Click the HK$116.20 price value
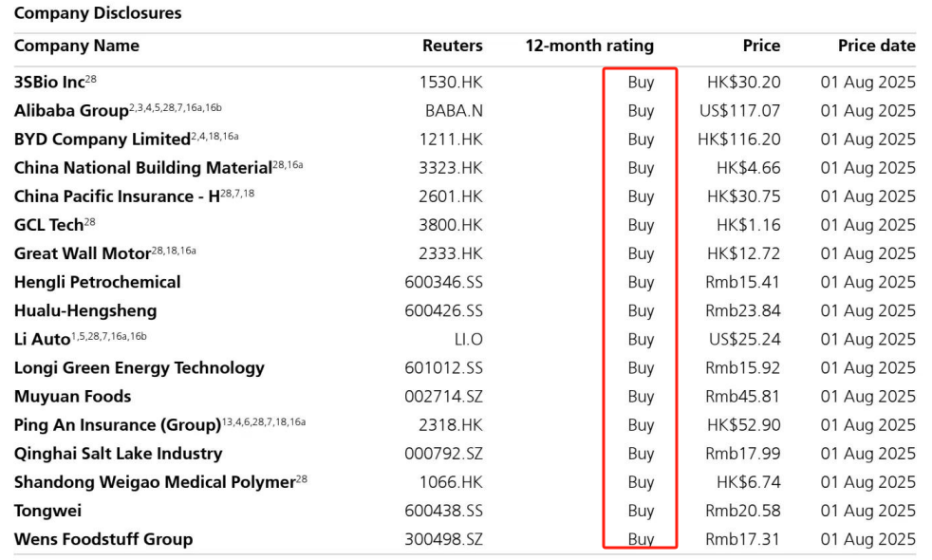This screenshot has height=560, width=932. (x=738, y=140)
